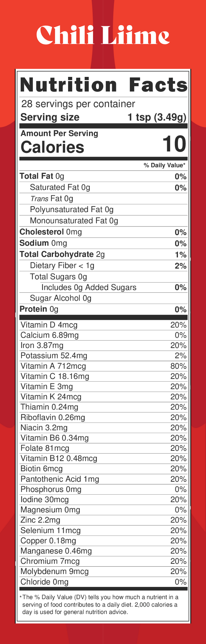Click the Nutrition Facts heading
Screen dimensions: 206x644
coord(104,85)
